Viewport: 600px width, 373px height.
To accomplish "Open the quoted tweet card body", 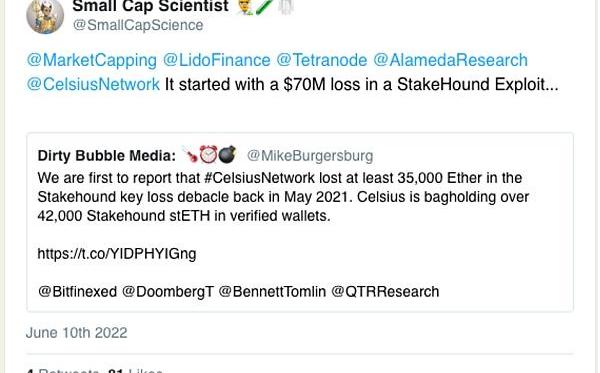I will pyautogui.click(x=300, y=222).
